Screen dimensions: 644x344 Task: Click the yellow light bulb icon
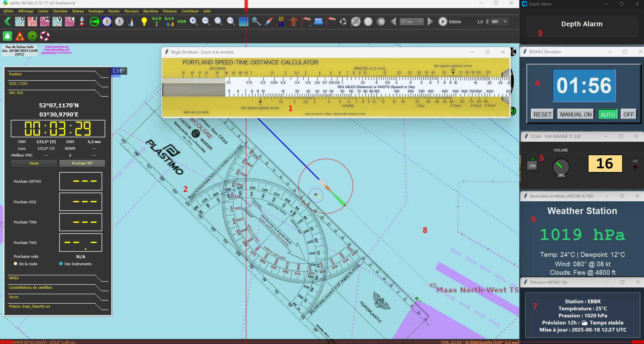[144, 22]
